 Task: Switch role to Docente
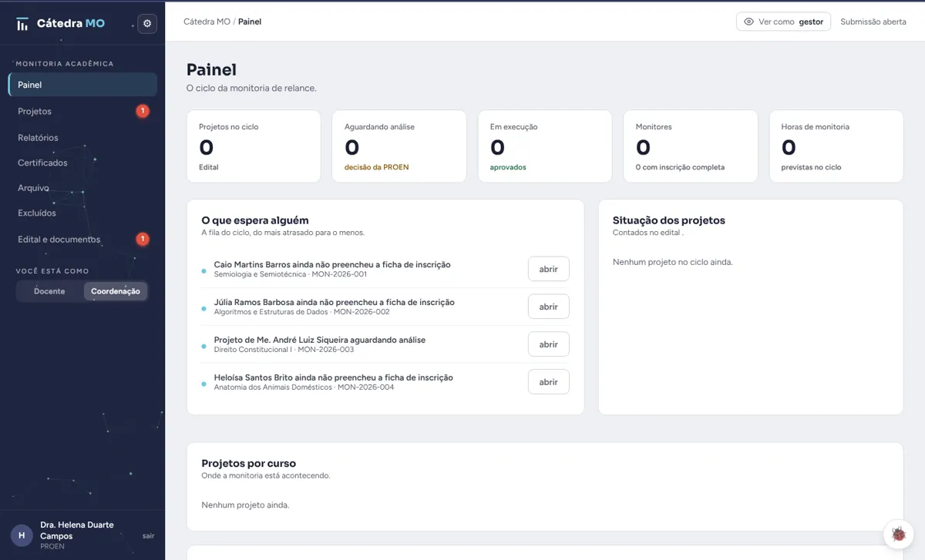point(49,291)
